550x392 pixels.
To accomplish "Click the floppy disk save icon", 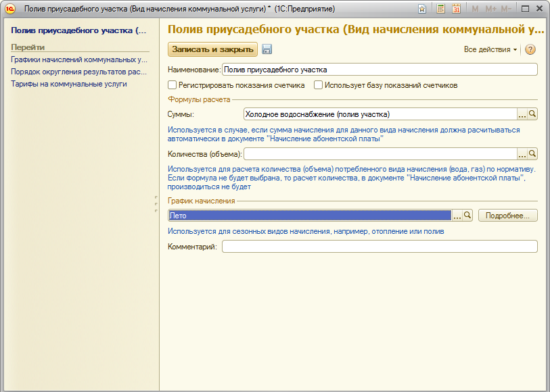I will (x=267, y=49).
